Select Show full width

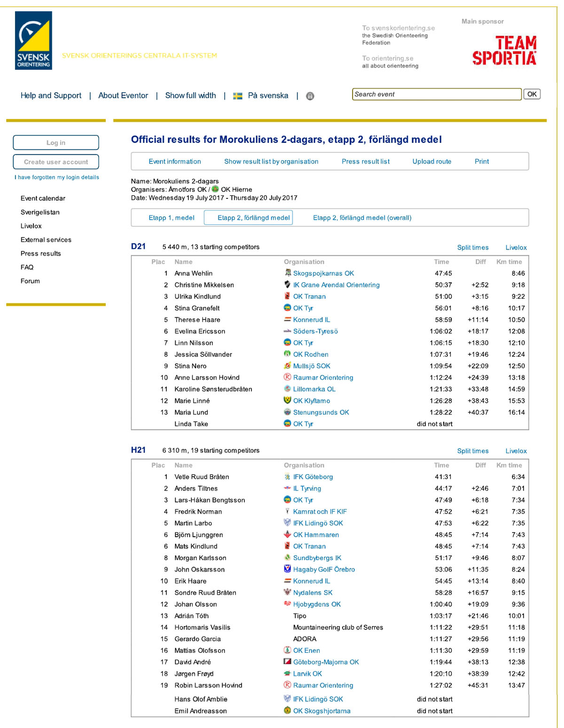pyautogui.click(x=190, y=95)
